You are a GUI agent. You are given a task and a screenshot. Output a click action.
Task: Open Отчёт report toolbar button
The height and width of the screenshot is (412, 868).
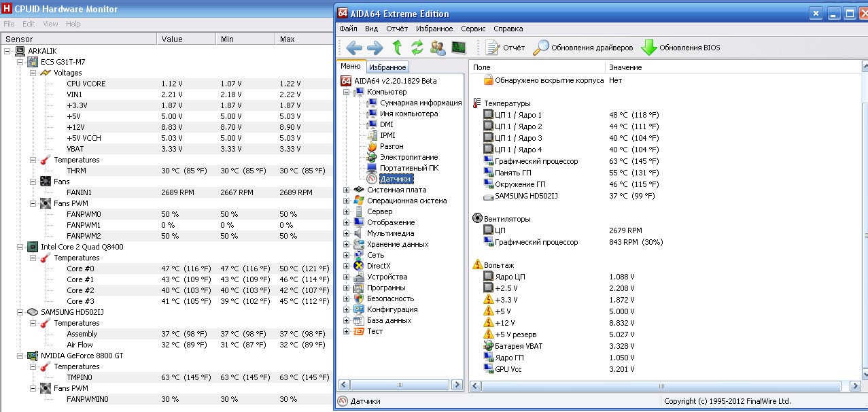coord(505,48)
